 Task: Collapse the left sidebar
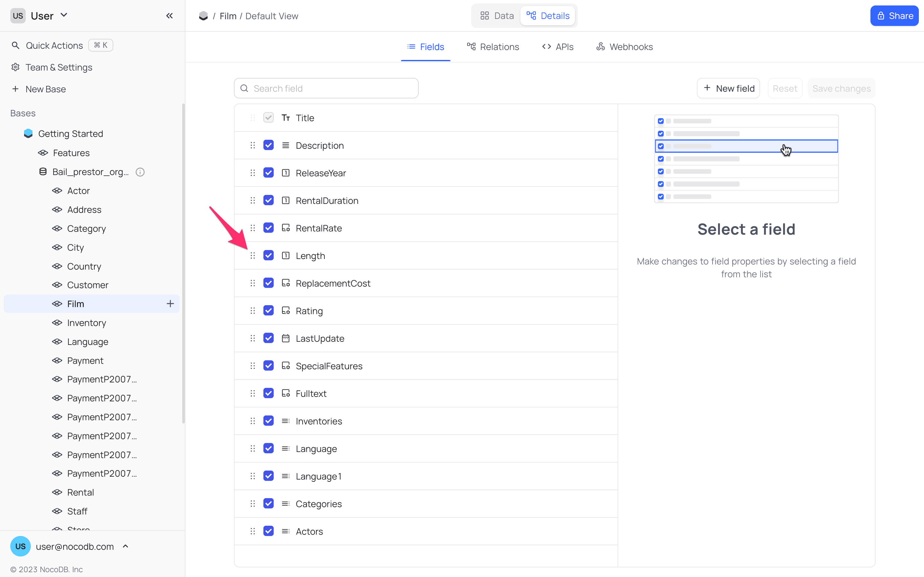click(169, 16)
